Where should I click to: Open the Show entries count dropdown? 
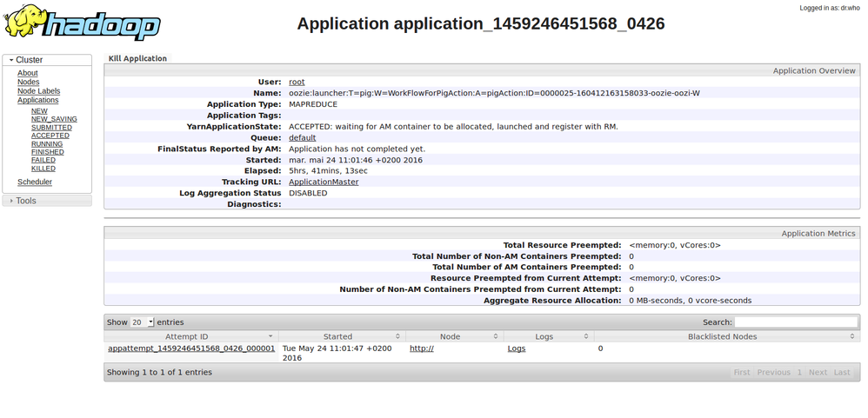click(142, 322)
